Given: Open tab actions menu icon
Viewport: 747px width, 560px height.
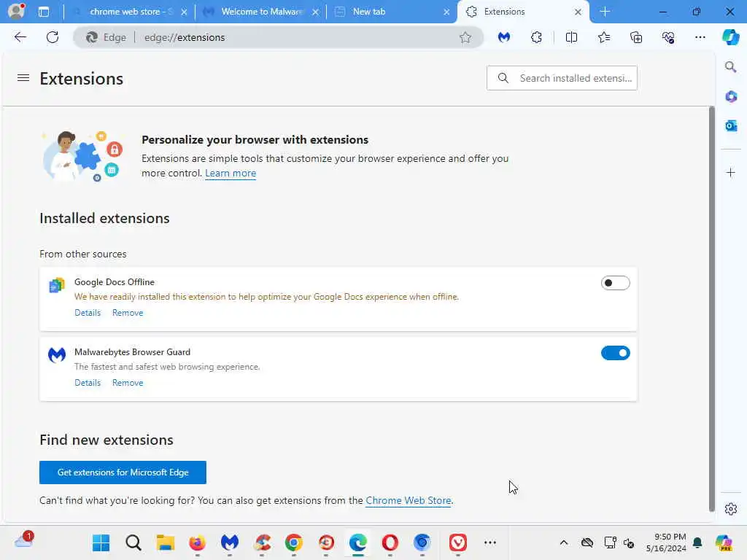Looking at the screenshot, I should 44,12.
